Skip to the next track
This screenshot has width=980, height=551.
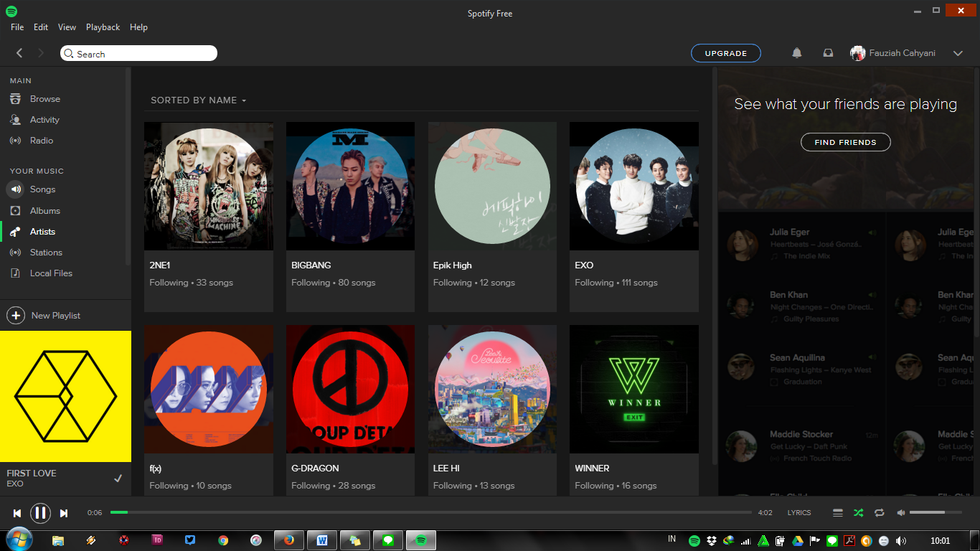(x=64, y=513)
